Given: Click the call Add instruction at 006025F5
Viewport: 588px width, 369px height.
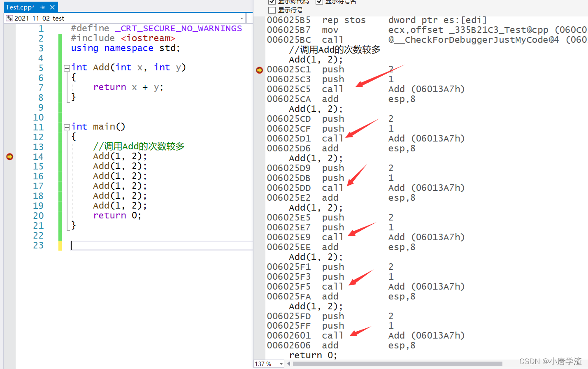Looking at the screenshot, I should coord(366,287).
